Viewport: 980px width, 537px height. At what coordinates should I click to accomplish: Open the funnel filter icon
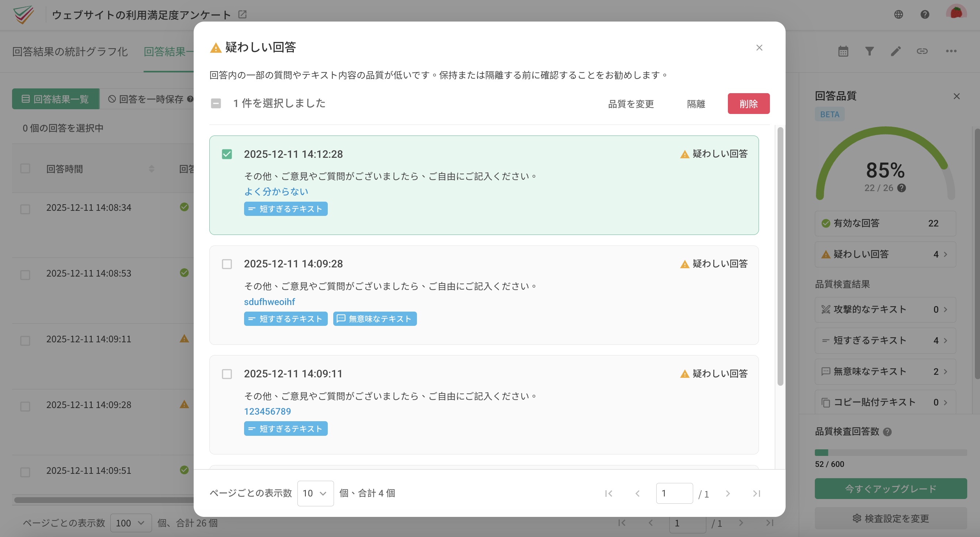869,51
